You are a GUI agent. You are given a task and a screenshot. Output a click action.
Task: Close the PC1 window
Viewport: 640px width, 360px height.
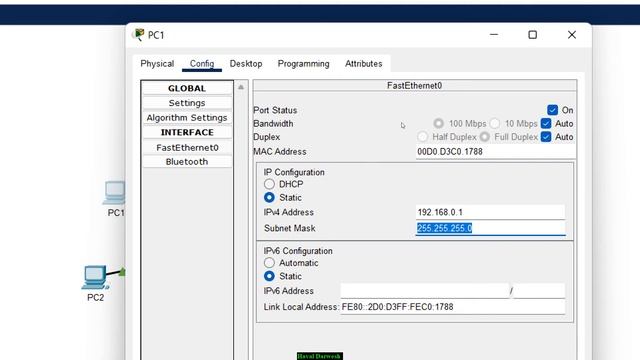coord(571,35)
